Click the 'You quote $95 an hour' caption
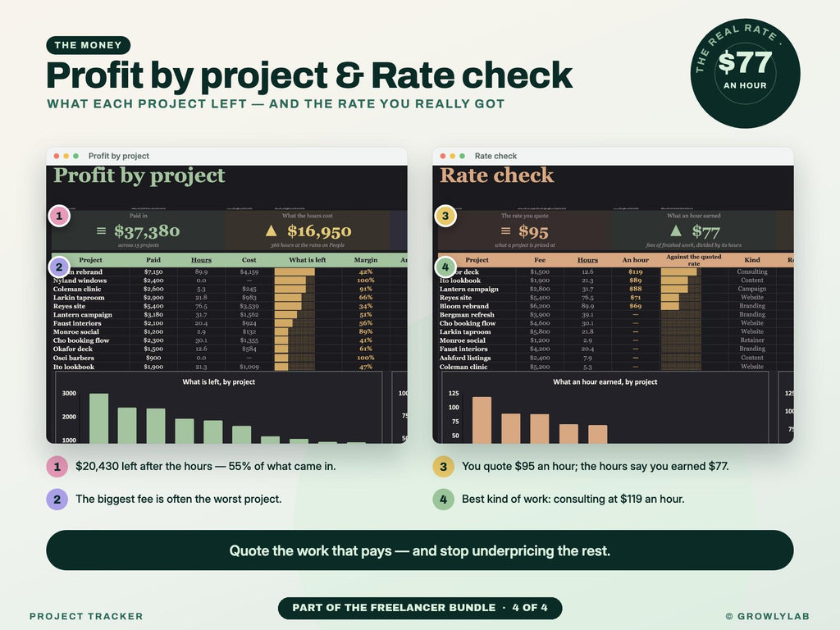This screenshot has height=630, width=840. pyautogui.click(x=596, y=466)
